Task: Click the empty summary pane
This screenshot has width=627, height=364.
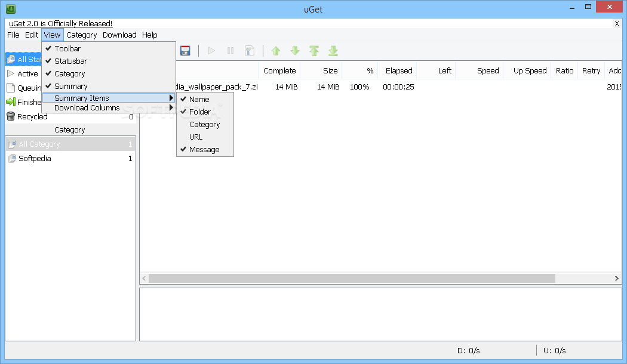Action: 380,314
